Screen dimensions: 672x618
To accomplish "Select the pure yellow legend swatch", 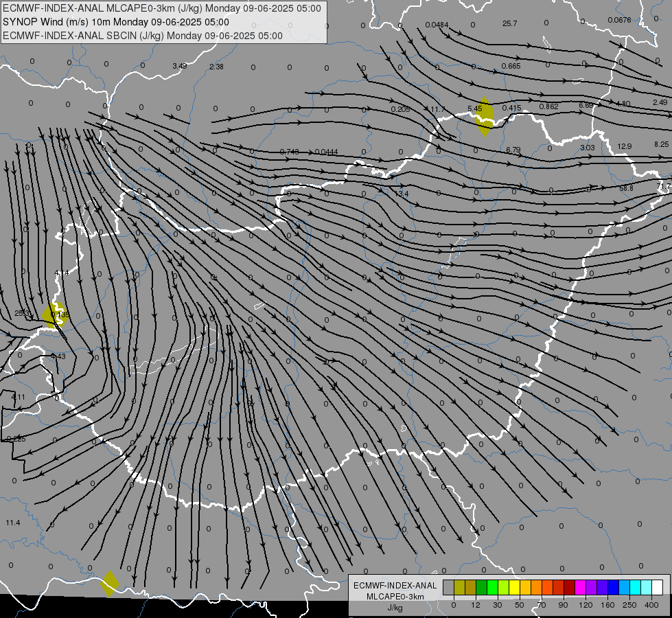I will (515, 587).
